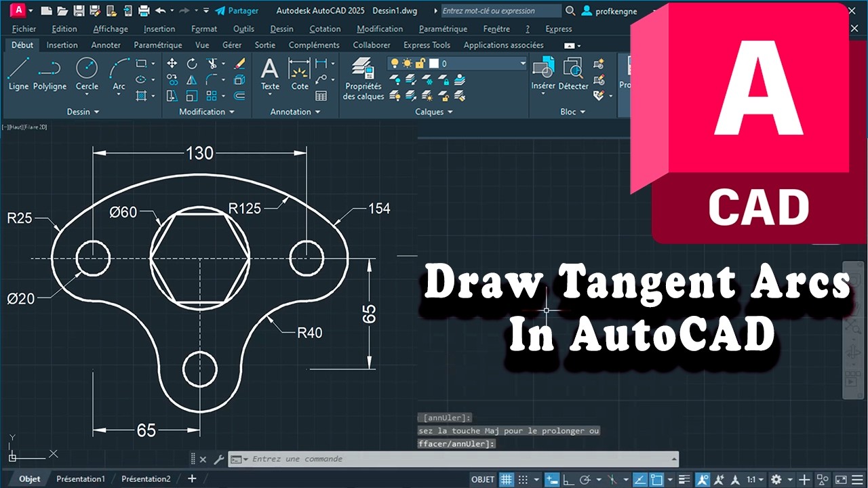Click the Copy tool in Modification panel
This screenshot has width=868, height=488.
[172, 80]
